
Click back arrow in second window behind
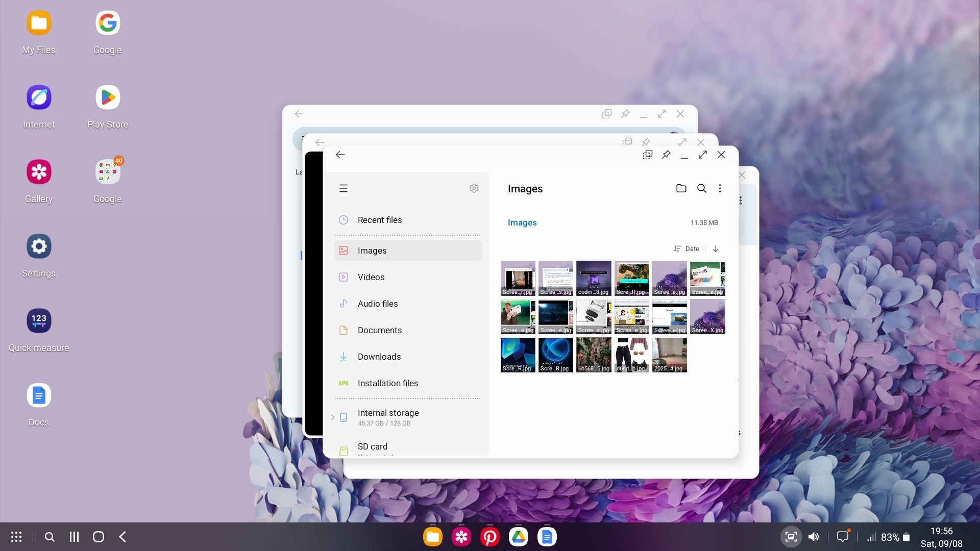(x=320, y=142)
